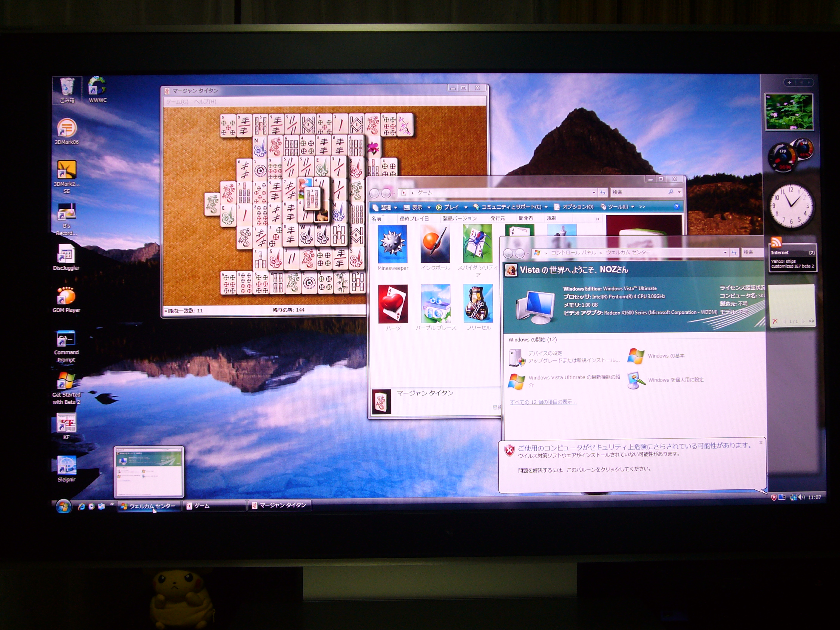Click the Windows Start orb

coord(64,506)
